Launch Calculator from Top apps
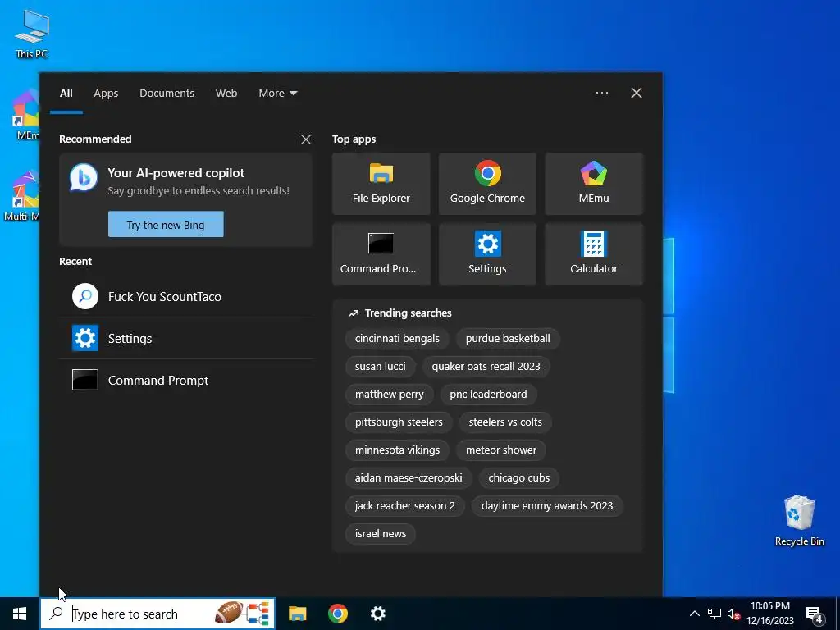The image size is (840, 630). [594, 254]
